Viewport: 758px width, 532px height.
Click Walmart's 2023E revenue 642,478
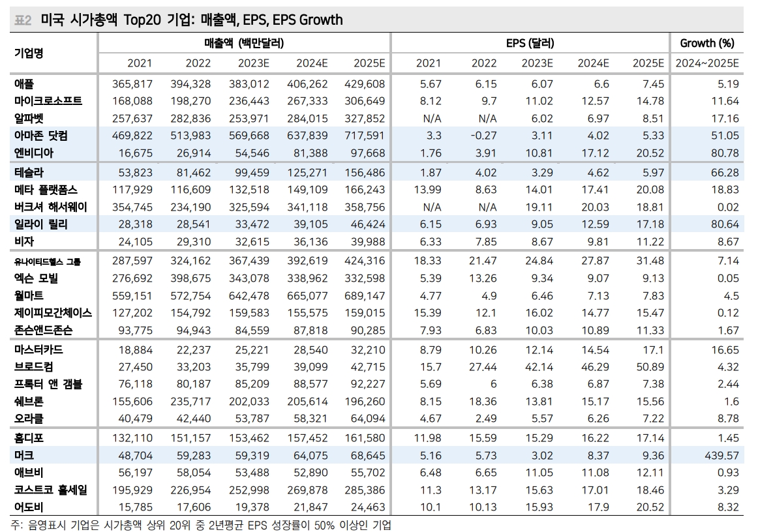[x=249, y=296]
